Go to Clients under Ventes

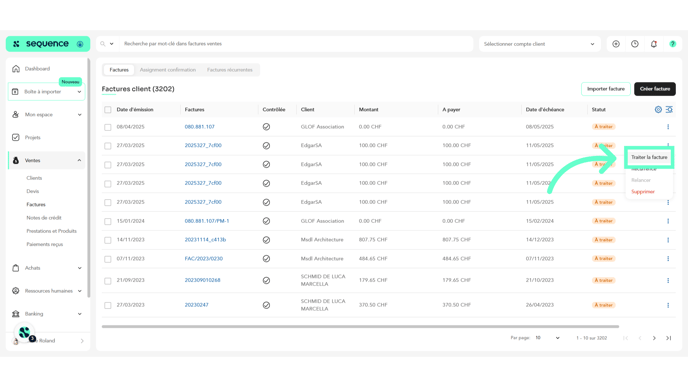[34, 178]
